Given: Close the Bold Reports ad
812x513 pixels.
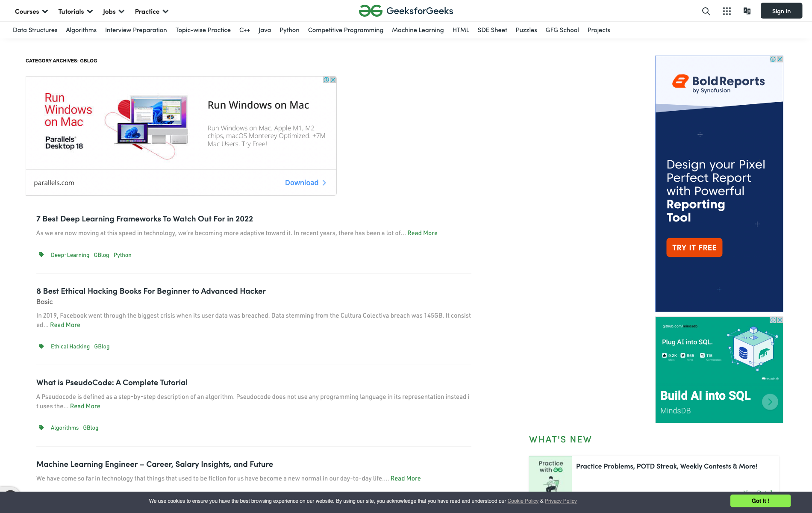Looking at the screenshot, I should click(x=780, y=59).
